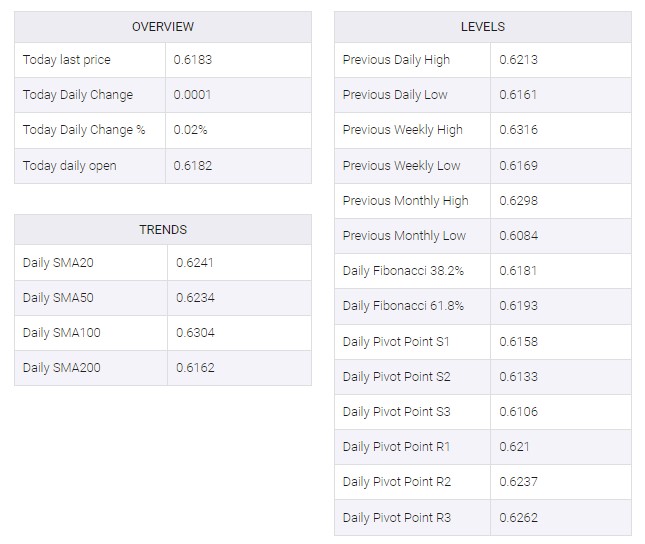645x544 pixels.
Task: Select the Previous Monthly Low label
Action: [404, 236]
